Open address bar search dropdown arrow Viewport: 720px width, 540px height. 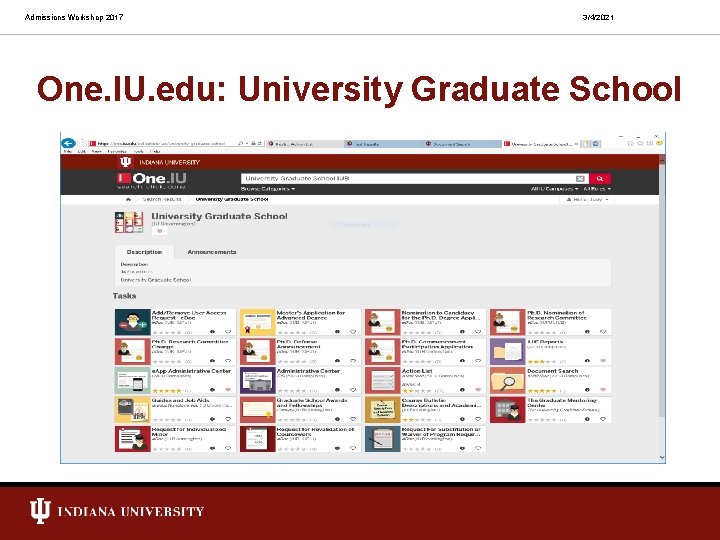247,144
